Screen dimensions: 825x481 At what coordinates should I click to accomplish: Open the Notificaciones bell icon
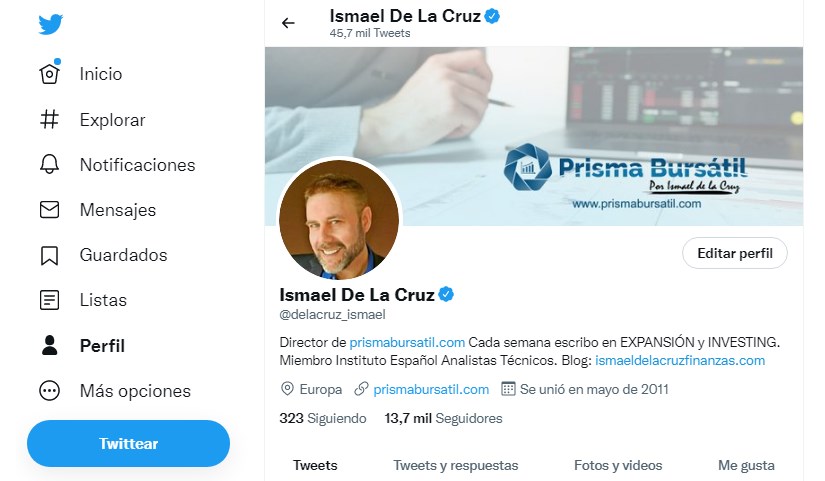coord(50,165)
